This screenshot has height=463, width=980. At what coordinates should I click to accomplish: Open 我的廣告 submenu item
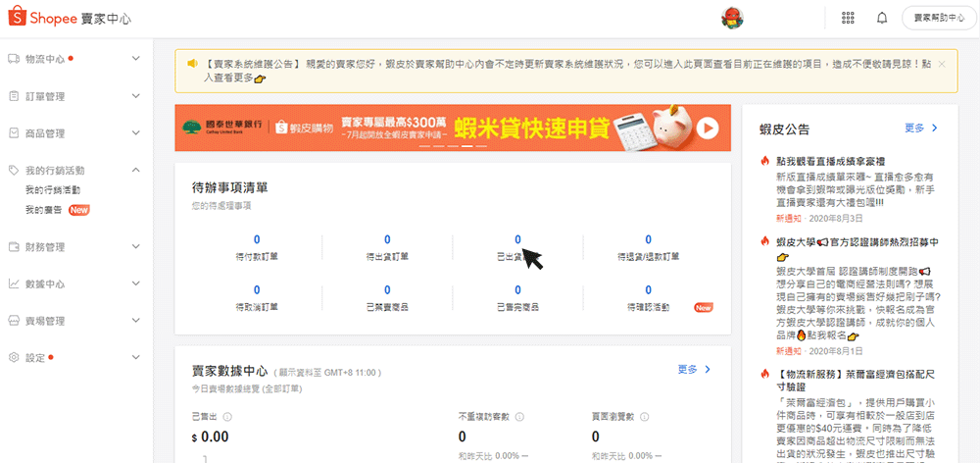pos(46,210)
